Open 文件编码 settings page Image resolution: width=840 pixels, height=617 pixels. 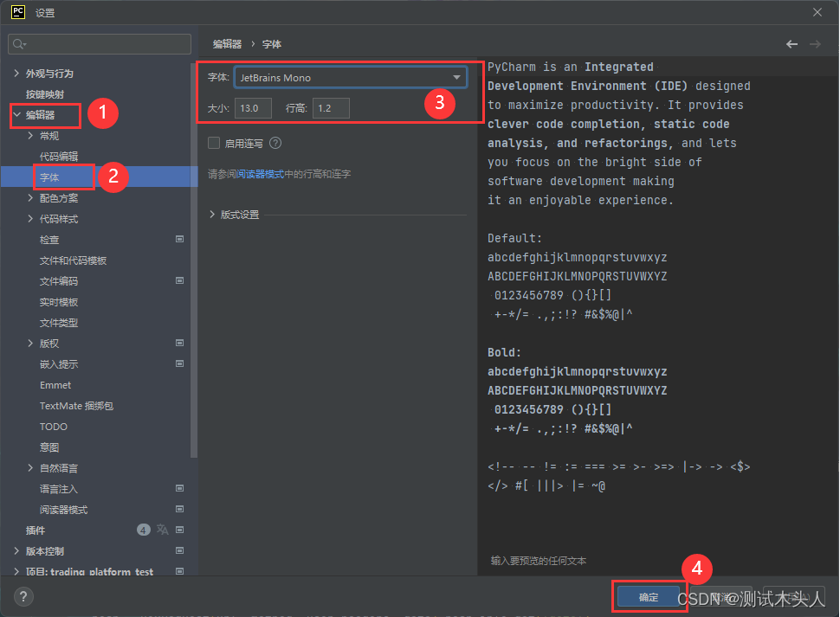[x=59, y=281]
